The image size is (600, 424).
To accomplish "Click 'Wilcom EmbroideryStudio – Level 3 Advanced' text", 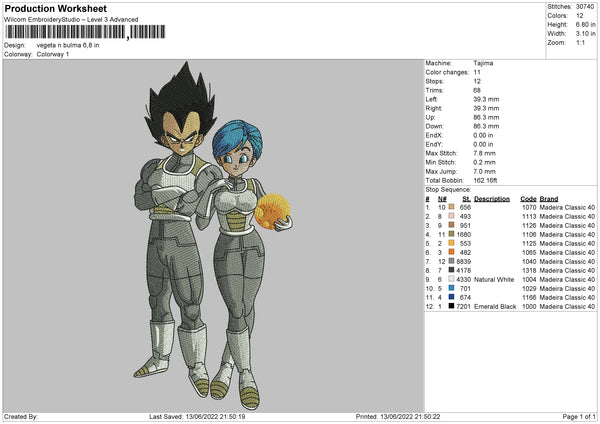I will coord(71,20).
